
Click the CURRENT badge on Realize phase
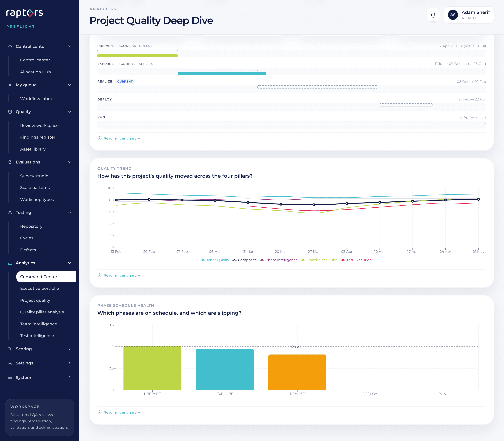click(x=125, y=81)
